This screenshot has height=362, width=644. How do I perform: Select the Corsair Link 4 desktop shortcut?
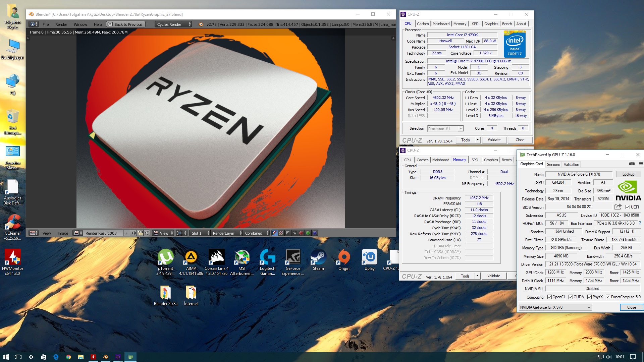click(216, 262)
